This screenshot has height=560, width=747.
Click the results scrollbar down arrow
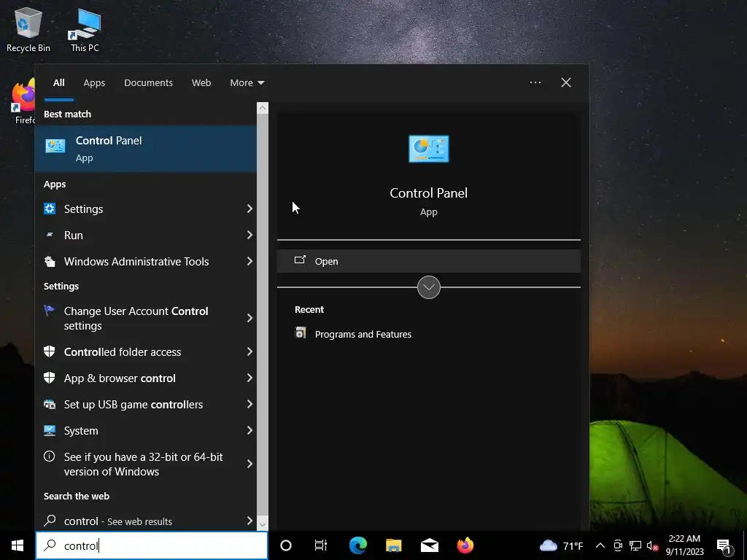point(263,524)
